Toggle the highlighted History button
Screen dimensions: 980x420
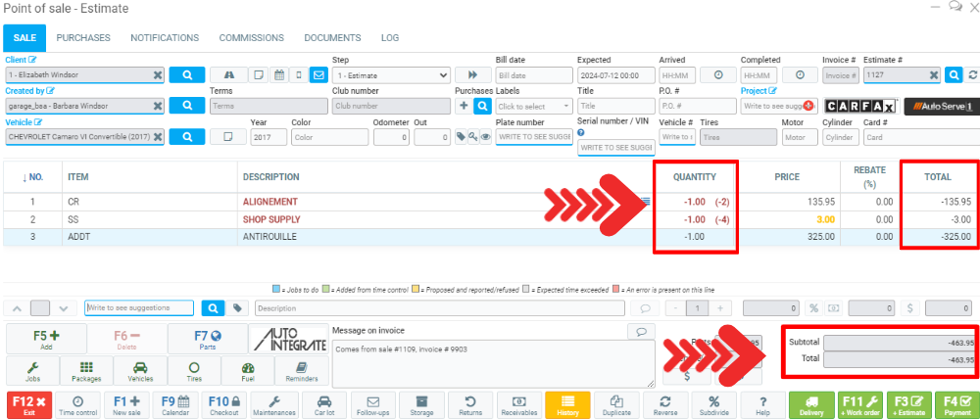[567, 405]
